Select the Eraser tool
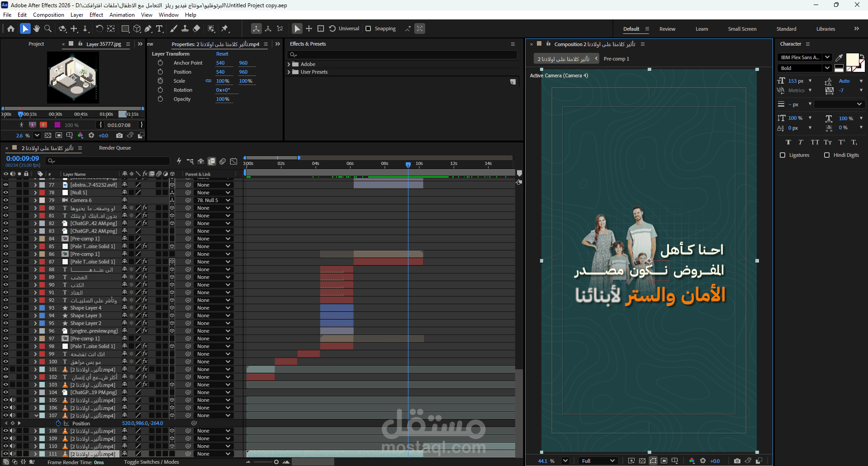868x466 pixels. tap(196, 28)
